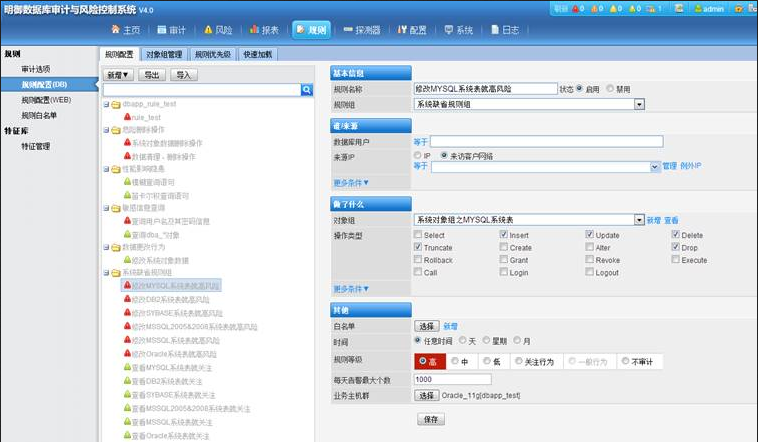Click the message count icon showing 1
Image resolution: width=758 pixels, height=442 pixels.
point(651,9)
